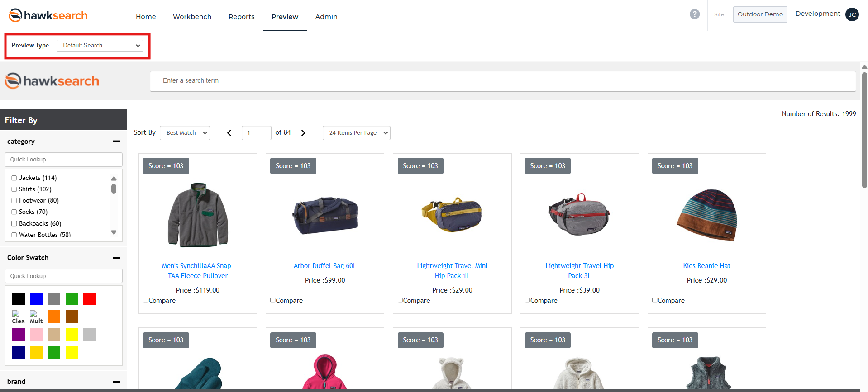Open Lightweight Travel Mini Hip Pack image
The height and width of the screenshot is (392, 868).
click(x=452, y=214)
